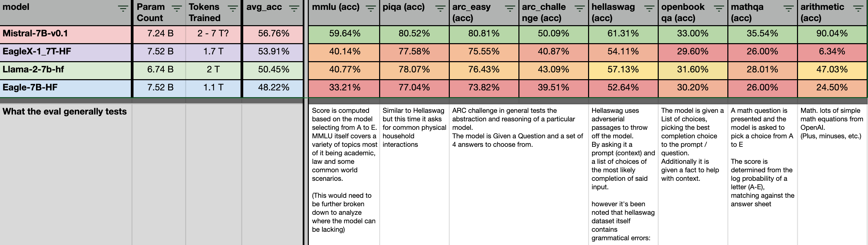
Task: Click the 'What the eval generally tests' cell
Action: 65,111
